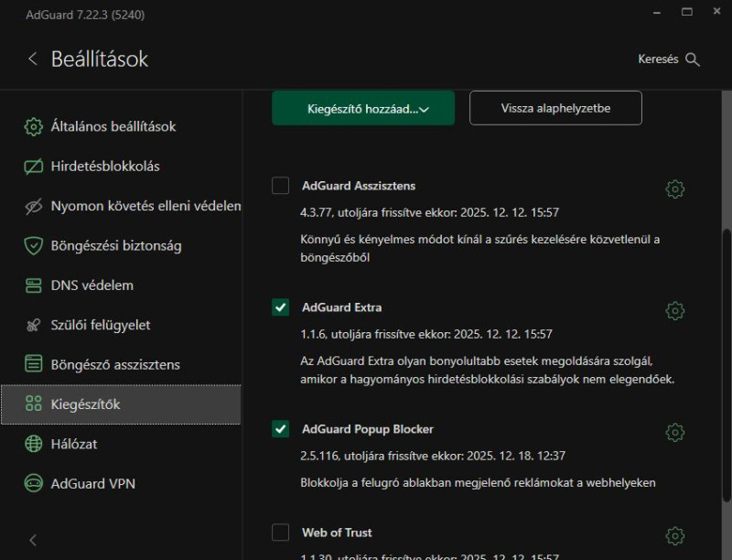This screenshot has width=732, height=560.
Task: Disable the AdGuard Popup Blocker checkbox
Action: [281, 429]
